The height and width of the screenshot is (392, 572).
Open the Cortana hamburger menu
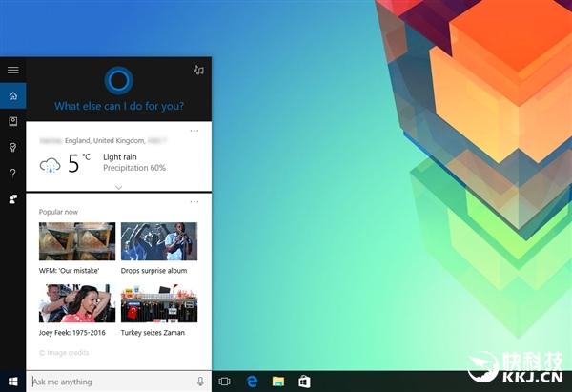[x=12, y=70]
